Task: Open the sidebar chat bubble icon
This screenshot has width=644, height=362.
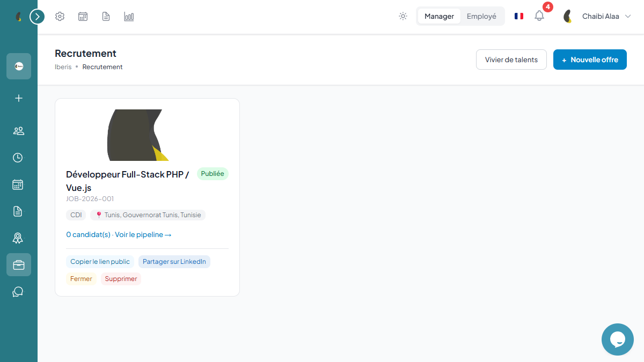Action: pos(19,292)
